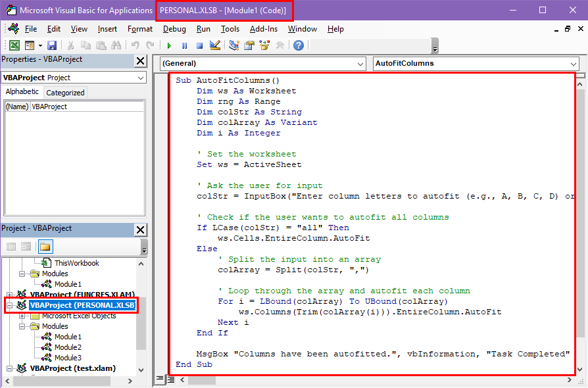Open Toolbox toolbar icon
The height and width of the screenshot is (388, 588).
tap(280, 46)
